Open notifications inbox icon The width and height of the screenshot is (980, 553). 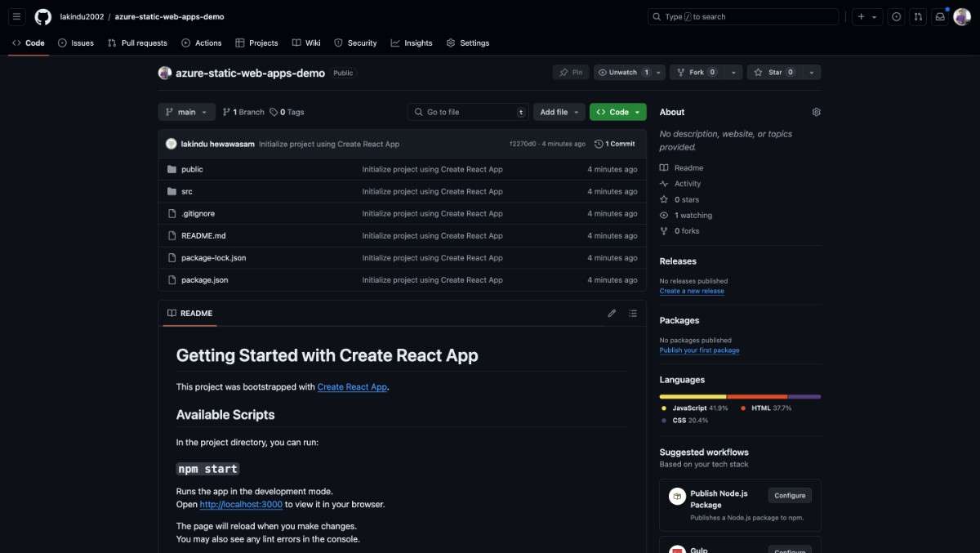pos(940,16)
